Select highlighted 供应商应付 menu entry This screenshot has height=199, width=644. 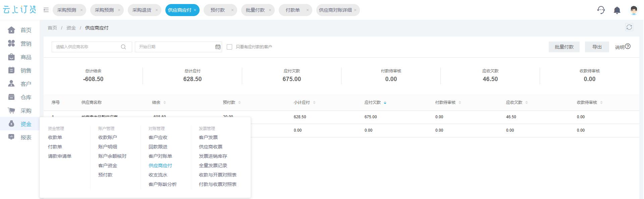click(160, 165)
